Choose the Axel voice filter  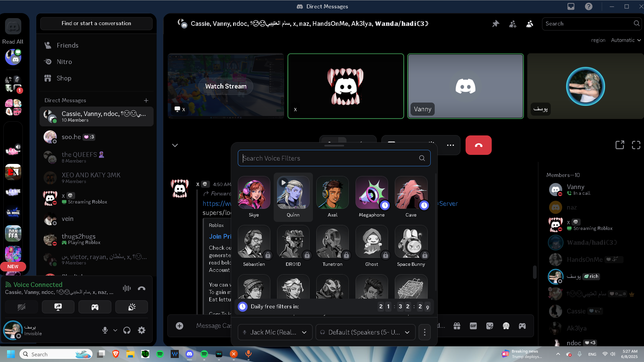click(x=332, y=197)
